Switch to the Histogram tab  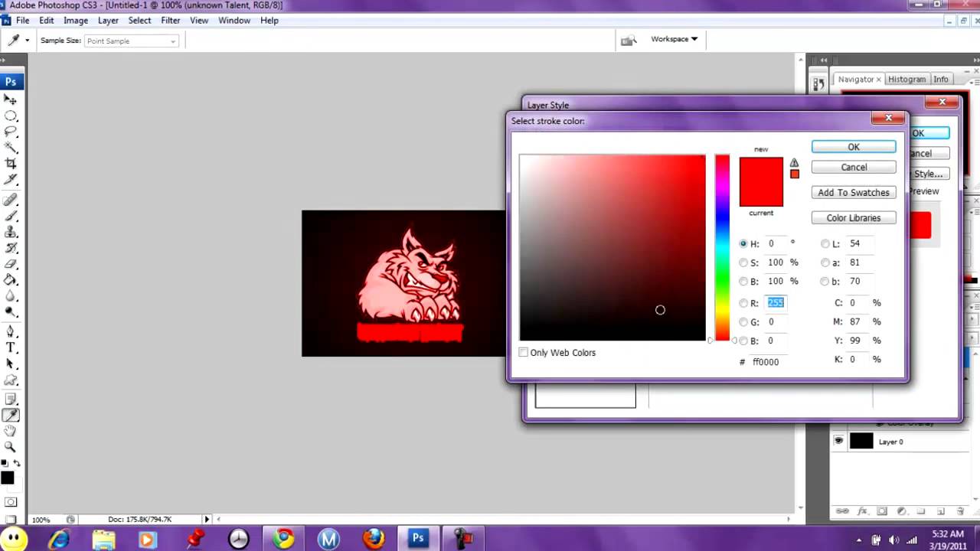pos(906,79)
